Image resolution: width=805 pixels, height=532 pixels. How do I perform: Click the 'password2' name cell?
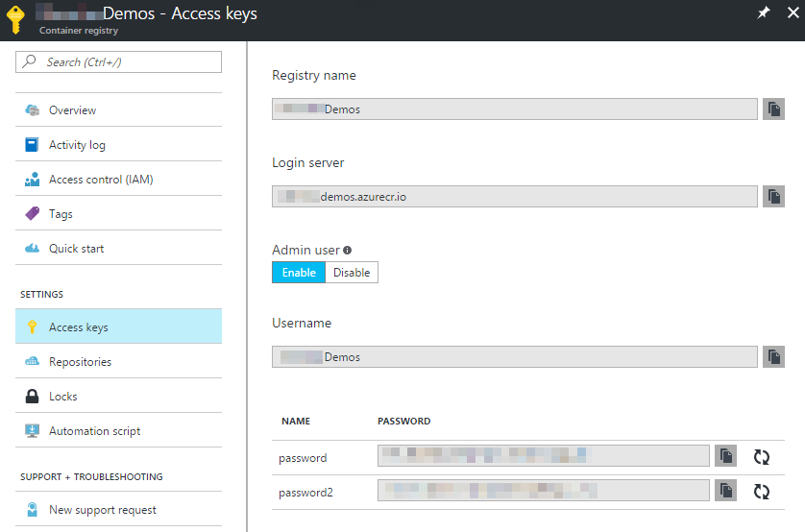(x=306, y=493)
